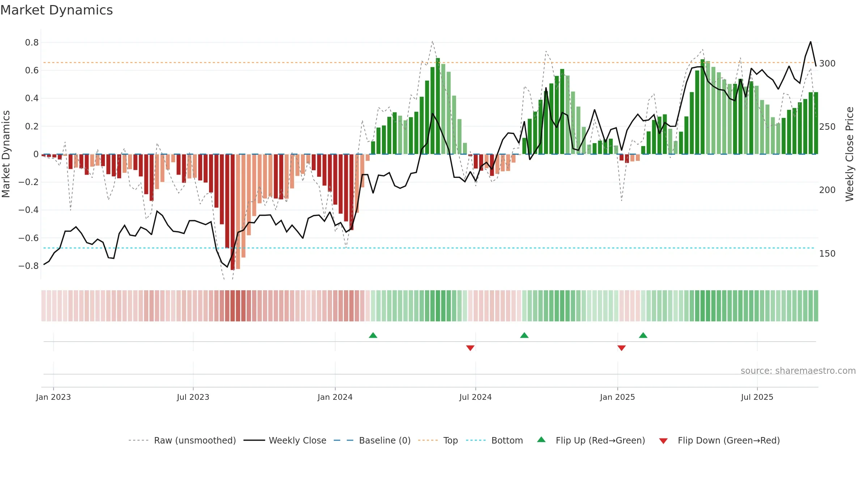Click the green flip-up marker between Jul 2024 and Jan 2025
868x488 pixels.
coord(524,335)
